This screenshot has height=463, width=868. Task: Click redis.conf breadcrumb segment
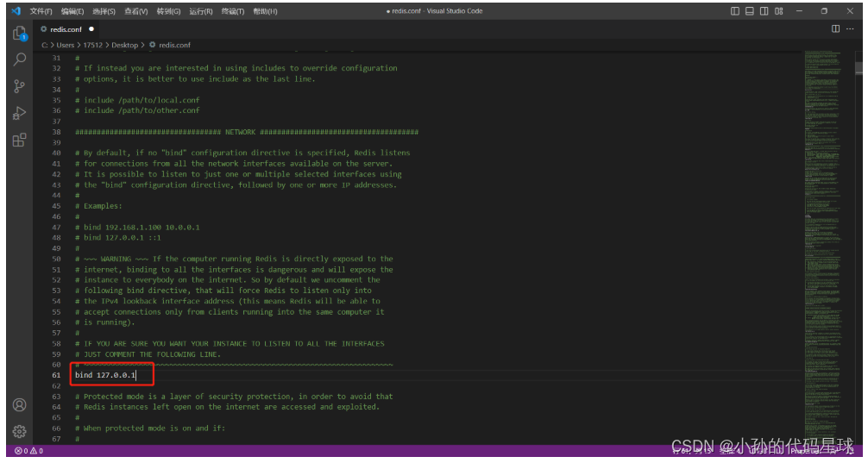pos(174,45)
